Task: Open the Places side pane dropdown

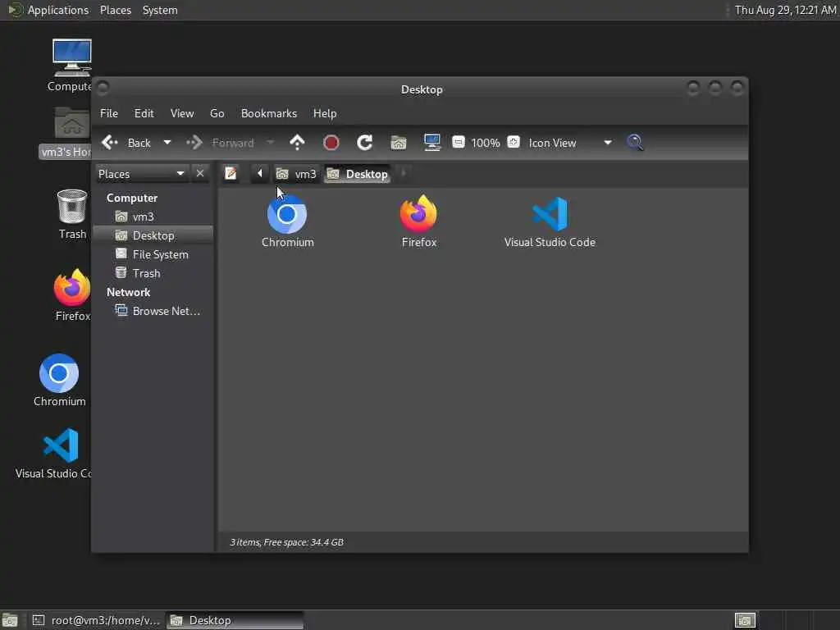Action: 141,174
